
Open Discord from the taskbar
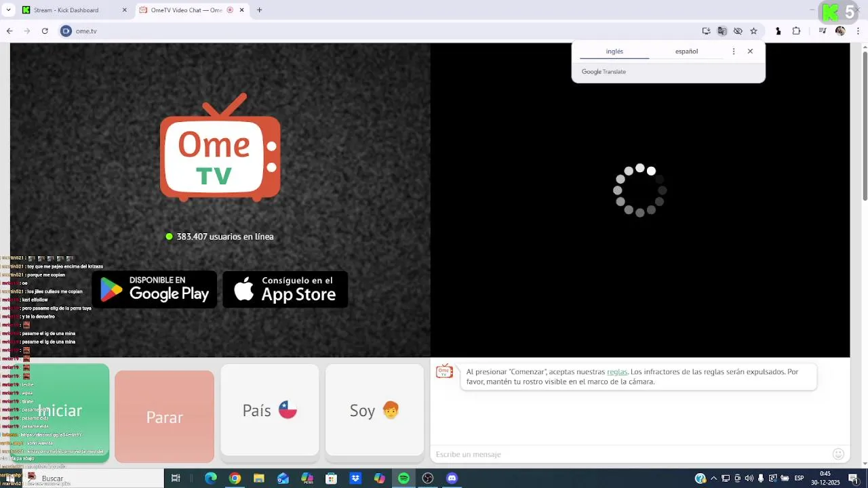452,479
